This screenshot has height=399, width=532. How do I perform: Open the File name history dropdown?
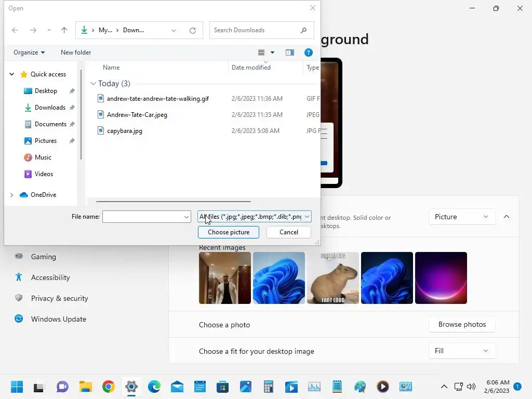[x=187, y=217]
